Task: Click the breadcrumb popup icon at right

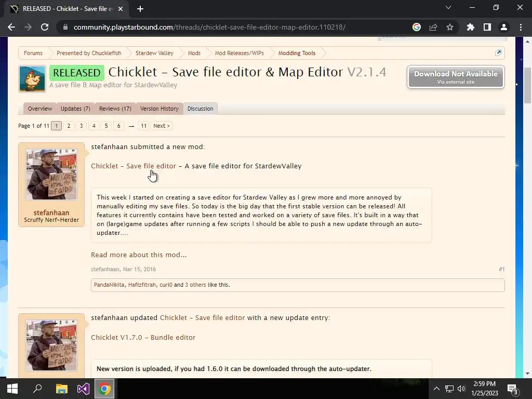Action: click(x=498, y=52)
